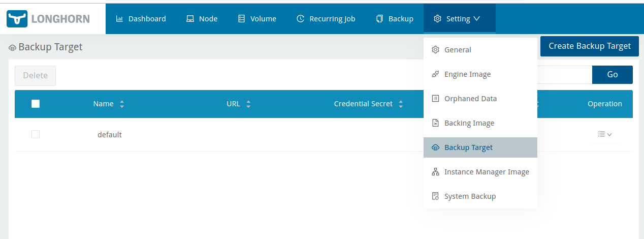Click the Longhorn logo icon
Screen dimensions: 644x239
coord(16,19)
